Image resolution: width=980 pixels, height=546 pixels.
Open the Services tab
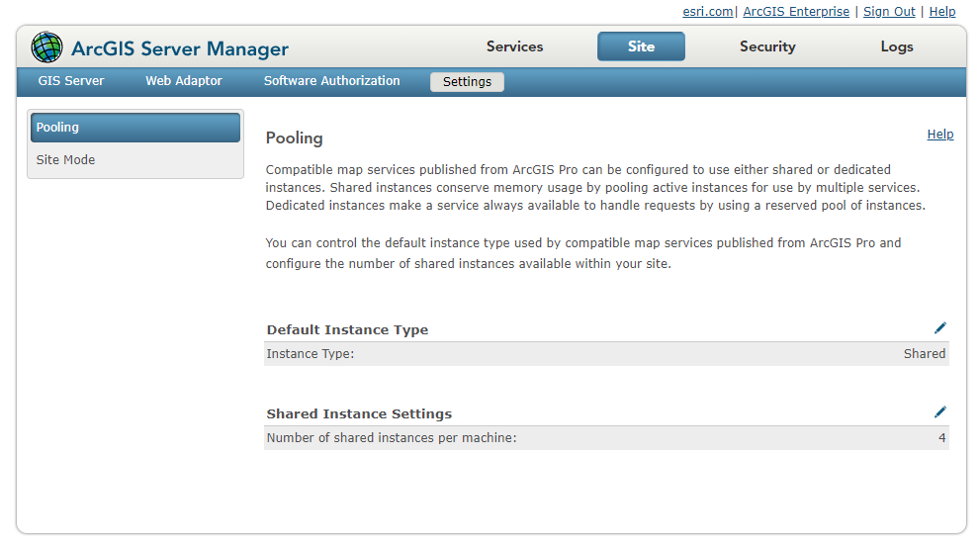[x=514, y=46]
